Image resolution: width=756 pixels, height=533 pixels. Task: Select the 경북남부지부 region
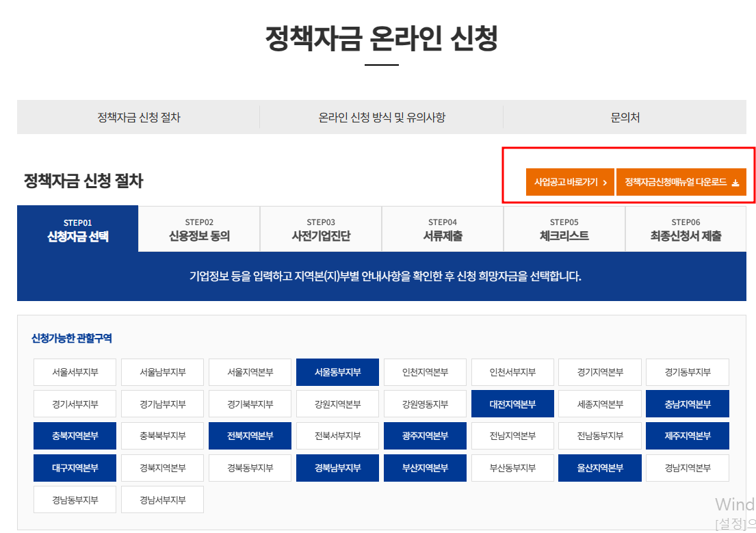pos(337,468)
